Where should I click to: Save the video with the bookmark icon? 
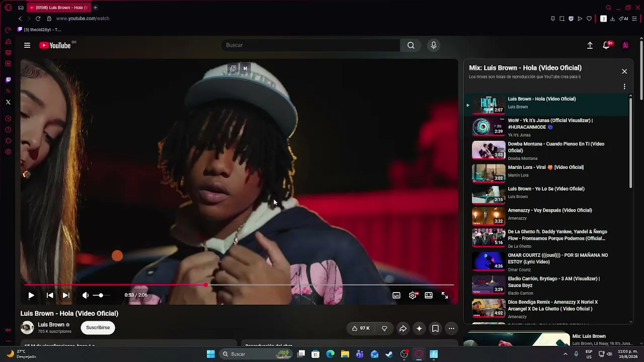(x=435, y=328)
